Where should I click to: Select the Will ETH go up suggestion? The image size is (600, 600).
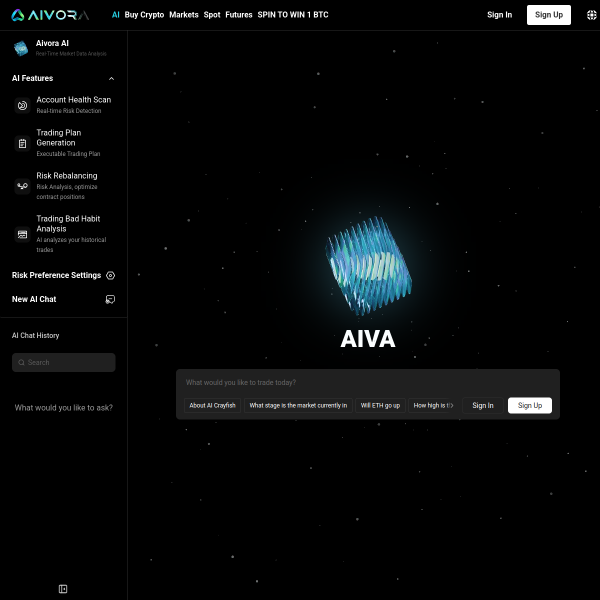tap(380, 406)
